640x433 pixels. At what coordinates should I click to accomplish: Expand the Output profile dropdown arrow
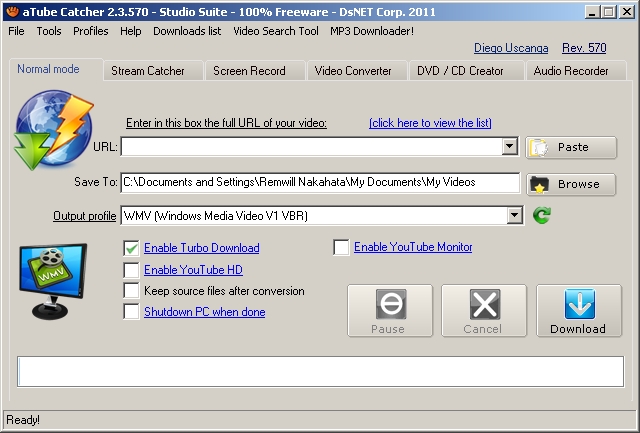pyautogui.click(x=515, y=215)
